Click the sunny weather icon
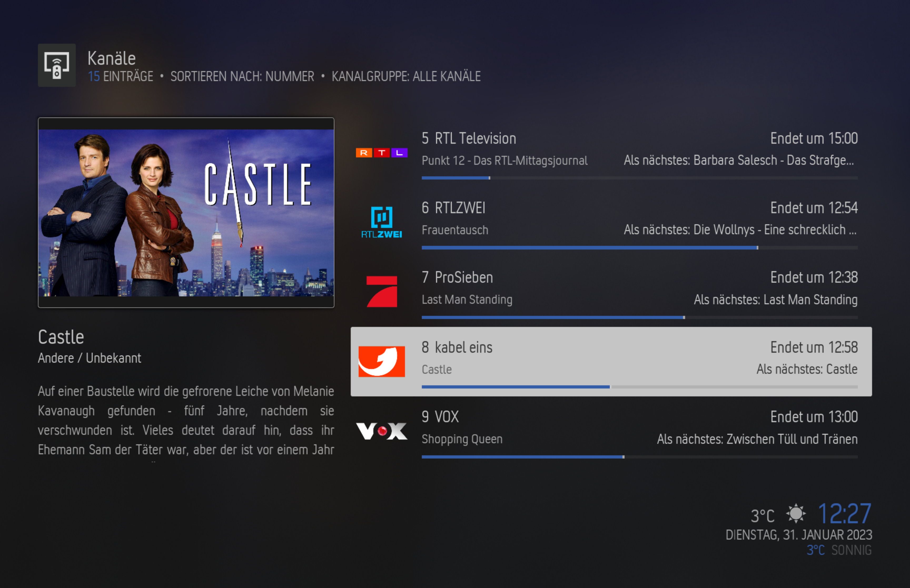Screen dimensions: 910x588 796,513
